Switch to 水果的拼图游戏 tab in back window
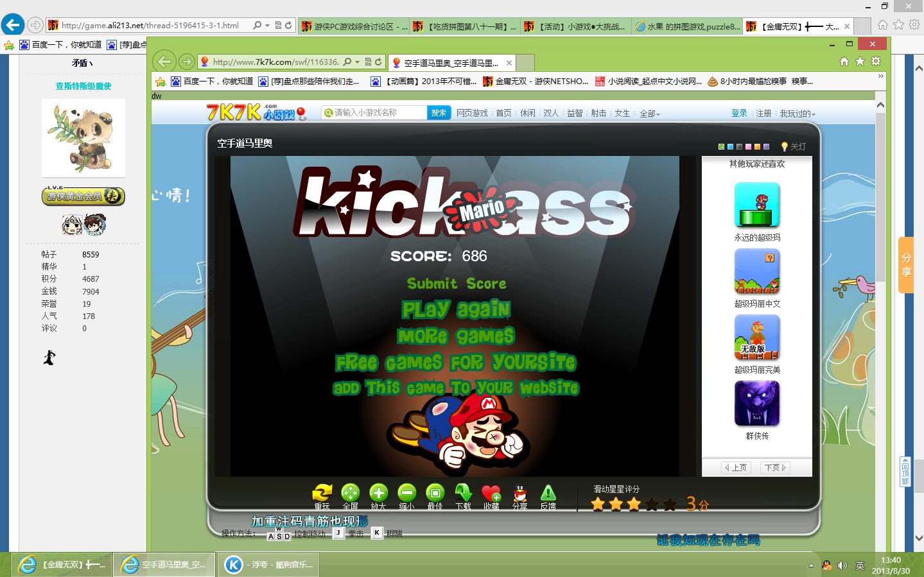 pyautogui.click(x=688, y=26)
